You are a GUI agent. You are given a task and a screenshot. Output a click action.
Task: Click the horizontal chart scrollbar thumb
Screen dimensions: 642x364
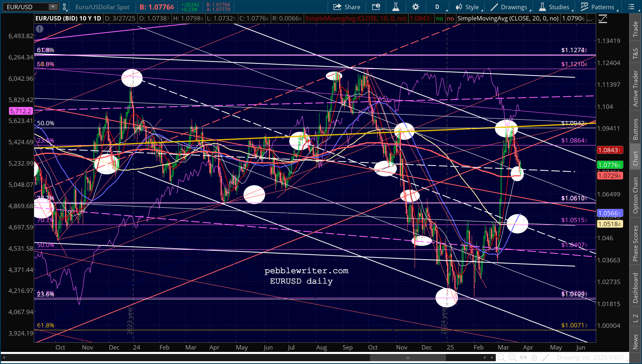pos(408,357)
